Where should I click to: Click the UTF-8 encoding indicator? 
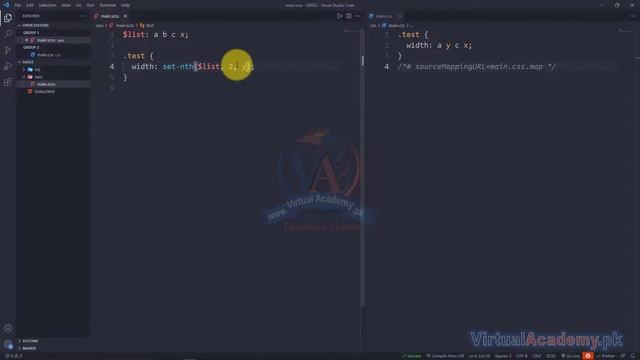(x=522, y=356)
